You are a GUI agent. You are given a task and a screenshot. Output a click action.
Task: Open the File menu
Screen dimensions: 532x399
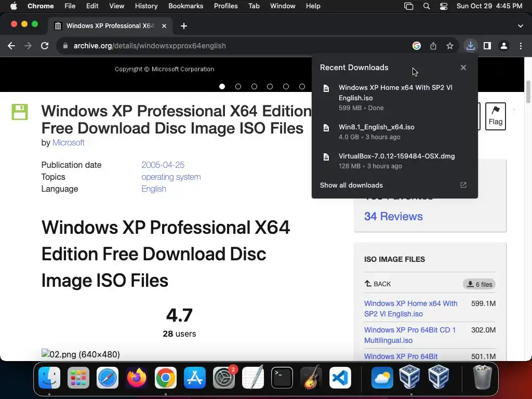point(70,6)
